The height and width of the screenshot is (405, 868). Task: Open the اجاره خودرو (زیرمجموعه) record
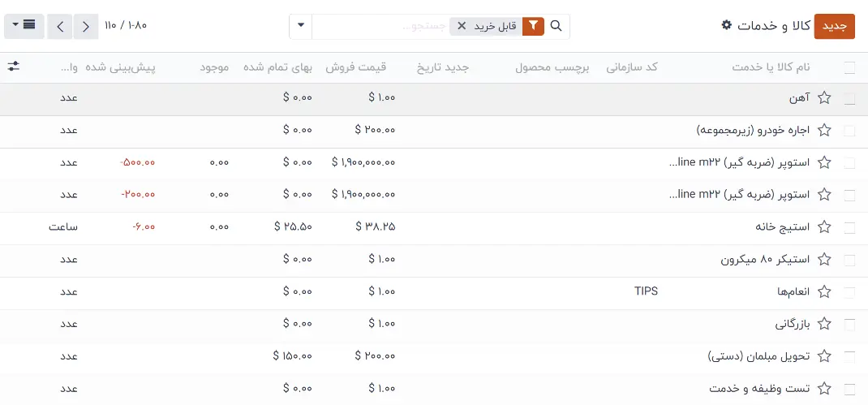tap(753, 131)
